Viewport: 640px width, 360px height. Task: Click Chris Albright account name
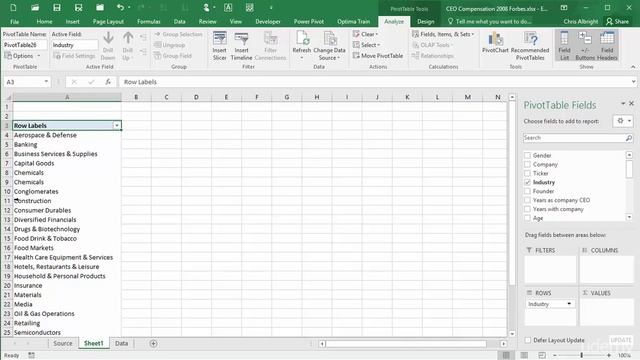(x=580, y=22)
